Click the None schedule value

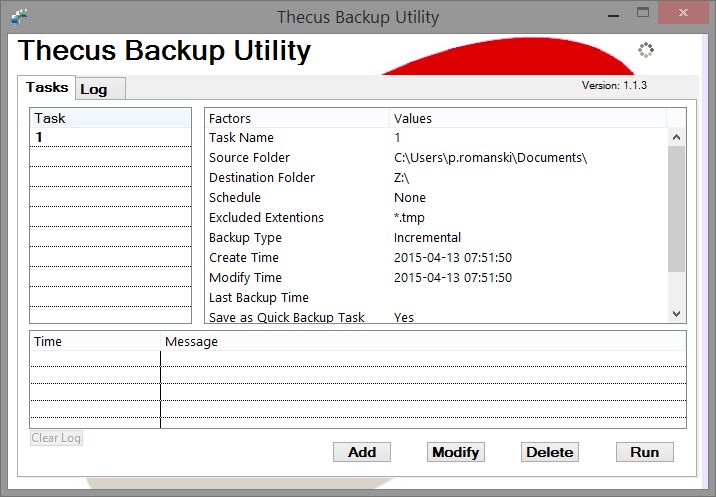tap(410, 197)
